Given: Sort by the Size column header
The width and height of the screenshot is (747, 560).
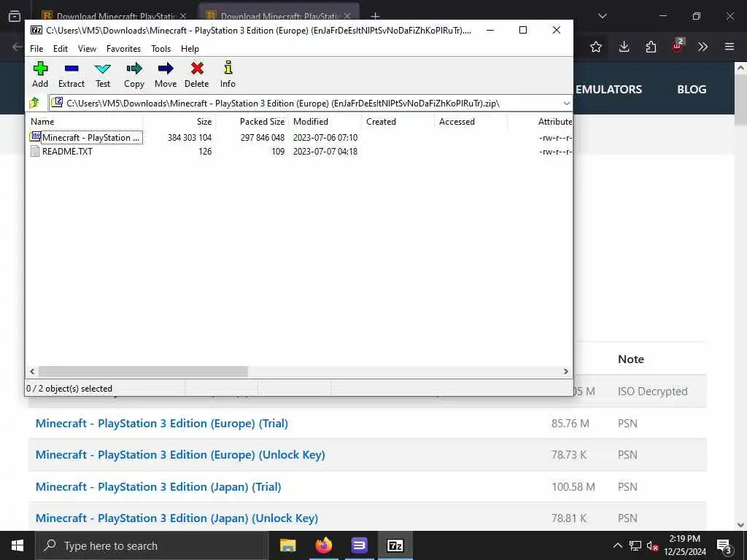Looking at the screenshot, I should (x=179, y=122).
